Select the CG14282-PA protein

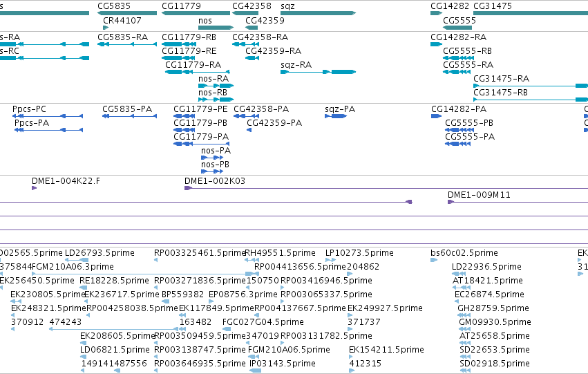437,116
